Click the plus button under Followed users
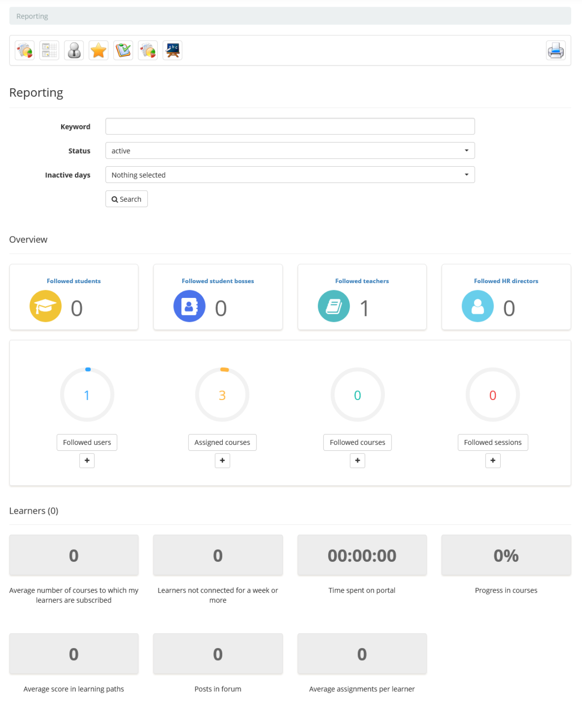Viewport: 582px width, 728px height. tap(87, 461)
